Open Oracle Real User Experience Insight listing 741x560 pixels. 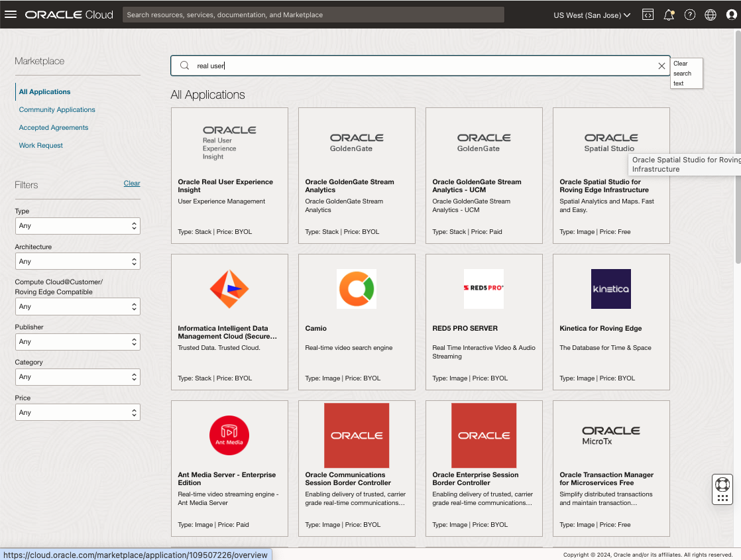coord(225,186)
